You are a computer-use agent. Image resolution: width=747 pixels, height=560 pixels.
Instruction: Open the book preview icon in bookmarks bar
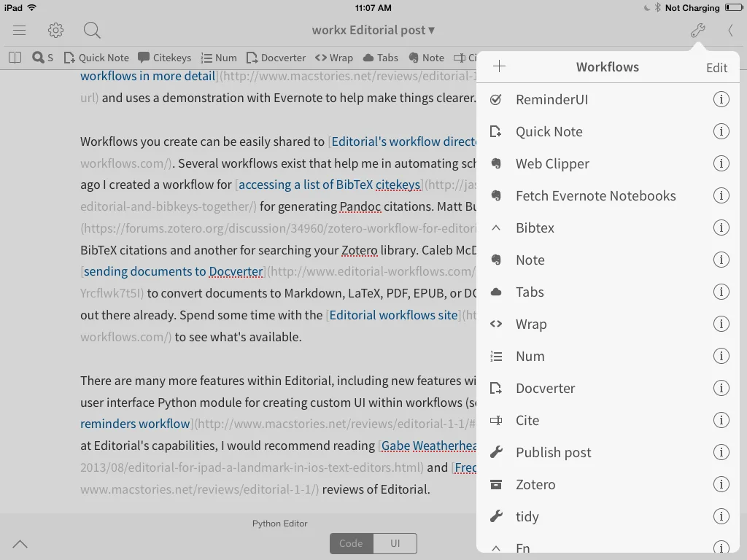(15, 58)
